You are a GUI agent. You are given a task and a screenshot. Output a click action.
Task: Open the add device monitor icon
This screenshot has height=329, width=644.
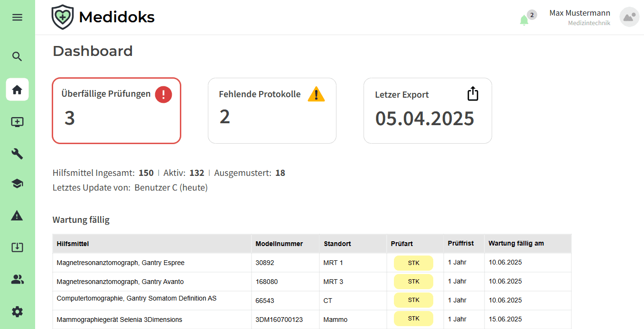point(17,122)
